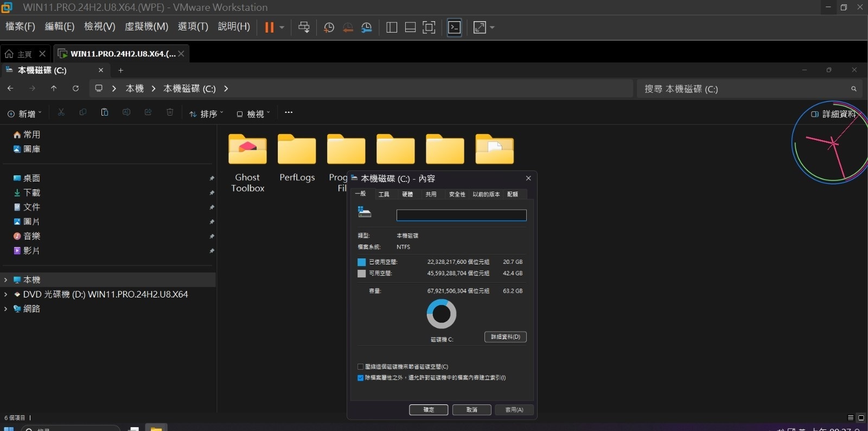Pause the VM with the orange pause icon
Viewport: 868px width, 431px height.
(x=269, y=27)
